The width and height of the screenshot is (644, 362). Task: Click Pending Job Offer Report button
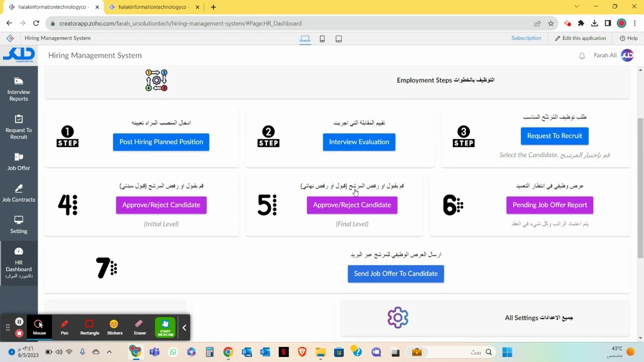click(550, 205)
